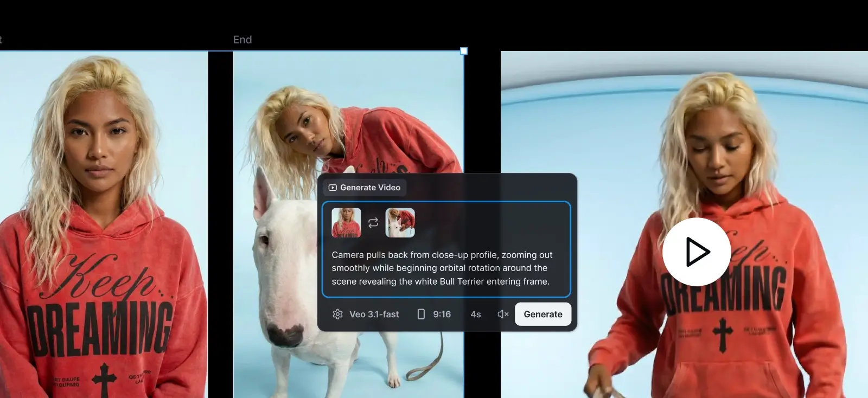Click into the camera prompt text field

tap(442, 268)
